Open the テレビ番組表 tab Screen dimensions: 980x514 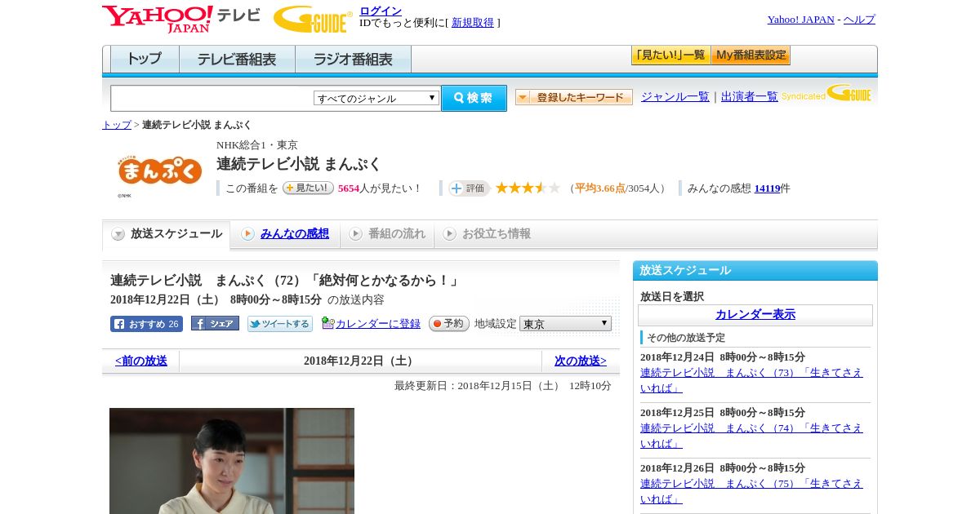pyautogui.click(x=237, y=60)
